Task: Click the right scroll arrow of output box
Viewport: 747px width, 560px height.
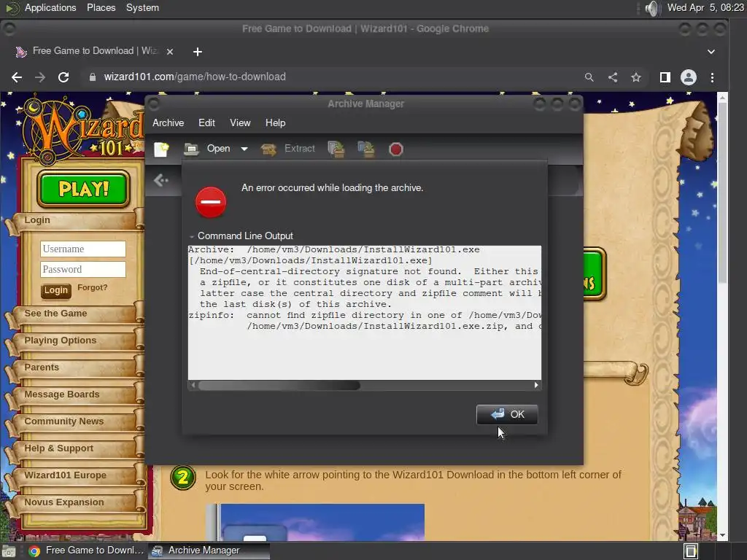Action: pos(536,385)
